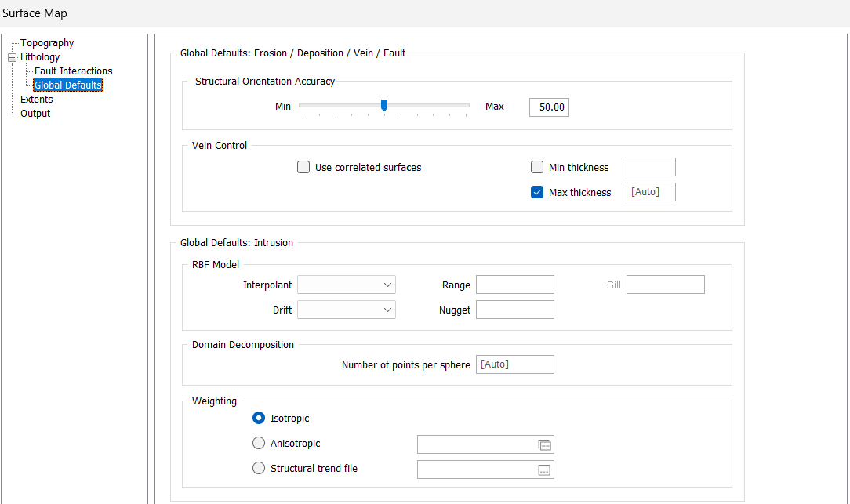Select the Isotropic weighting option
The height and width of the screenshot is (504, 850).
tap(259, 419)
